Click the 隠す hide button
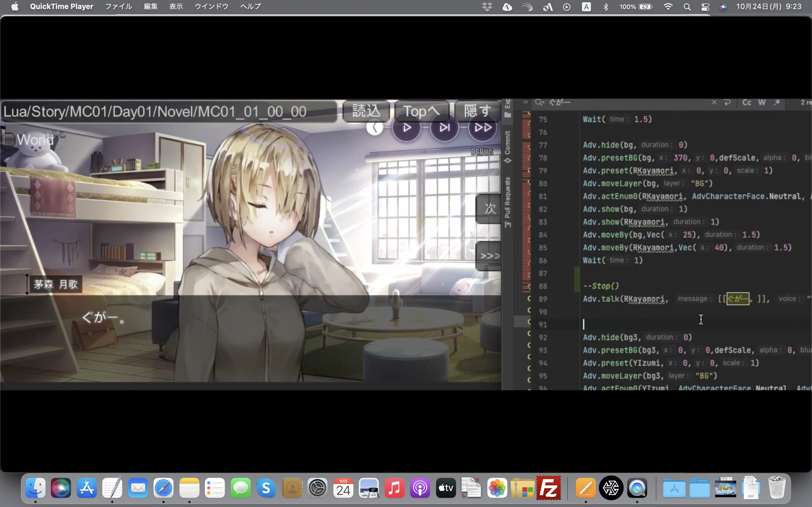The width and height of the screenshot is (812, 507). tap(477, 111)
